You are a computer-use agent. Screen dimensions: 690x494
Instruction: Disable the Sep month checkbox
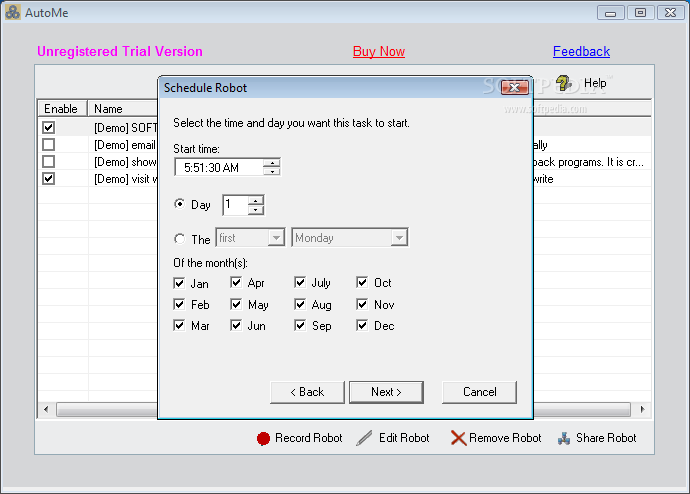pyautogui.click(x=300, y=326)
